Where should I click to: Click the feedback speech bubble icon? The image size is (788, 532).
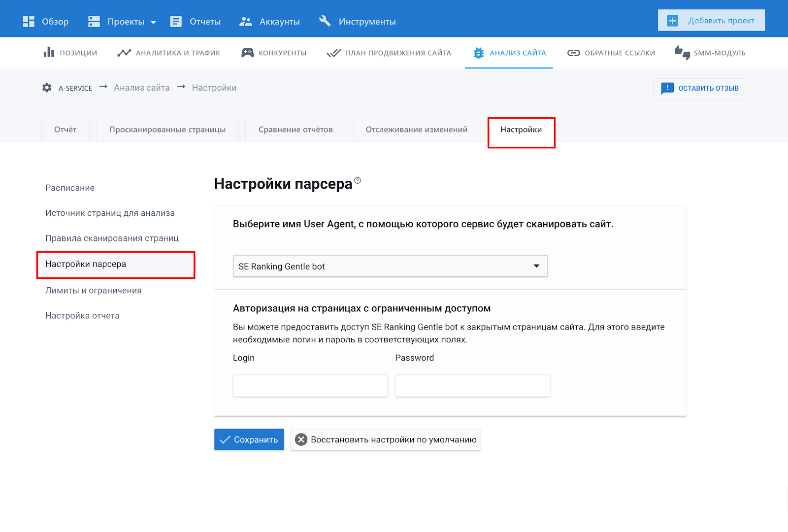click(667, 89)
